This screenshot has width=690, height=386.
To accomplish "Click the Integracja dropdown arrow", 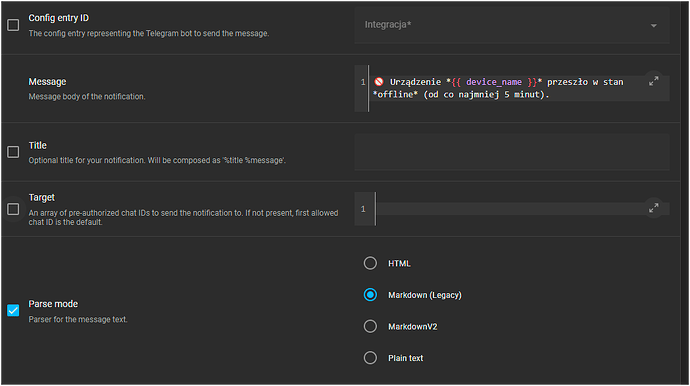I will coord(653,26).
